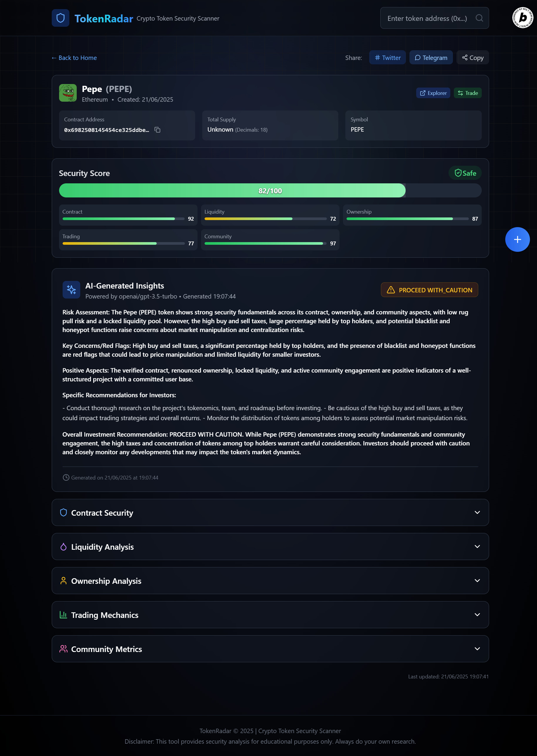Click 'Powered by openai/gpt-3.5-turbo' text
Screen dimensions: 537x756
(131, 296)
